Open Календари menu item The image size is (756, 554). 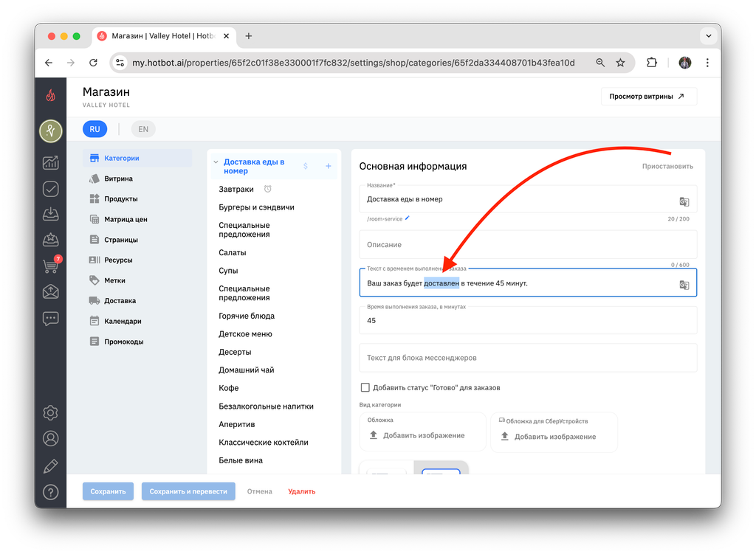point(137,321)
